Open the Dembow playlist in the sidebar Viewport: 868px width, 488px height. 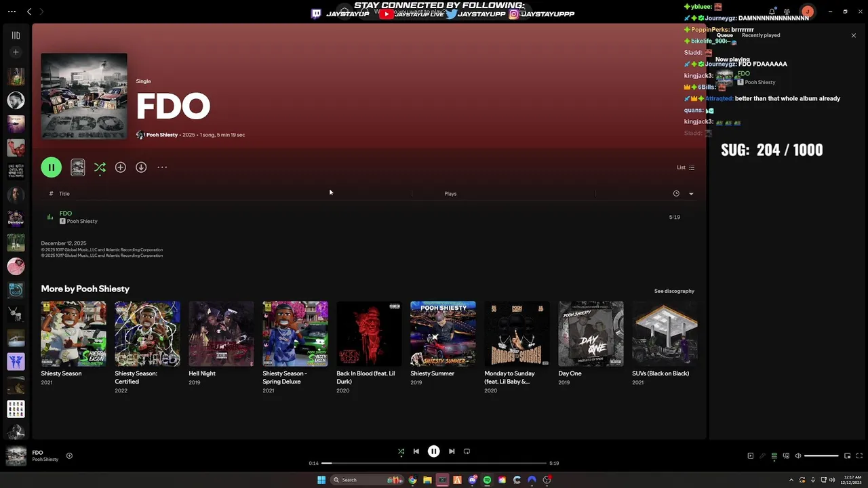tap(16, 218)
